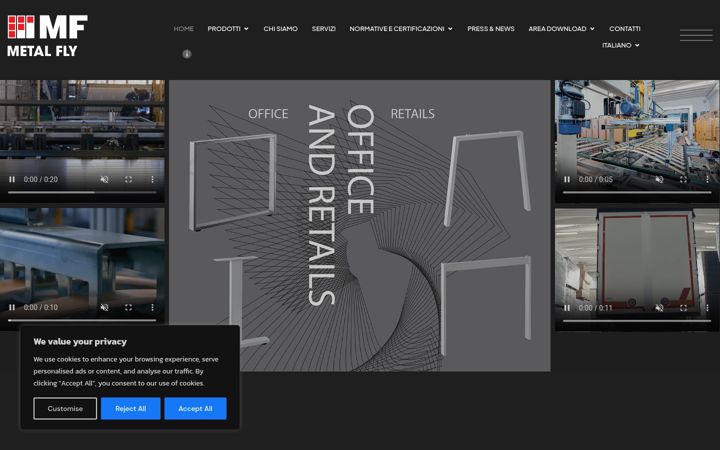720x450 pixels.
Task: Open the hamburger menu icon
Action: pyautogui.click(x=696, y=35)
